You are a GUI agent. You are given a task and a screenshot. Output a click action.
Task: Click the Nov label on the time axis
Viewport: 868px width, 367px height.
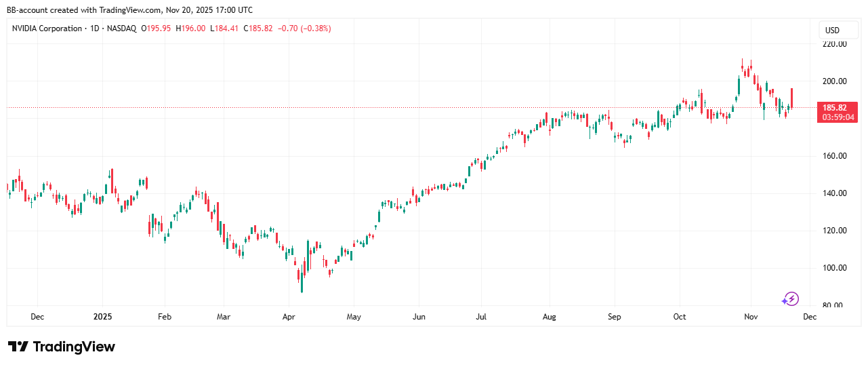click(x=750, y=317)
